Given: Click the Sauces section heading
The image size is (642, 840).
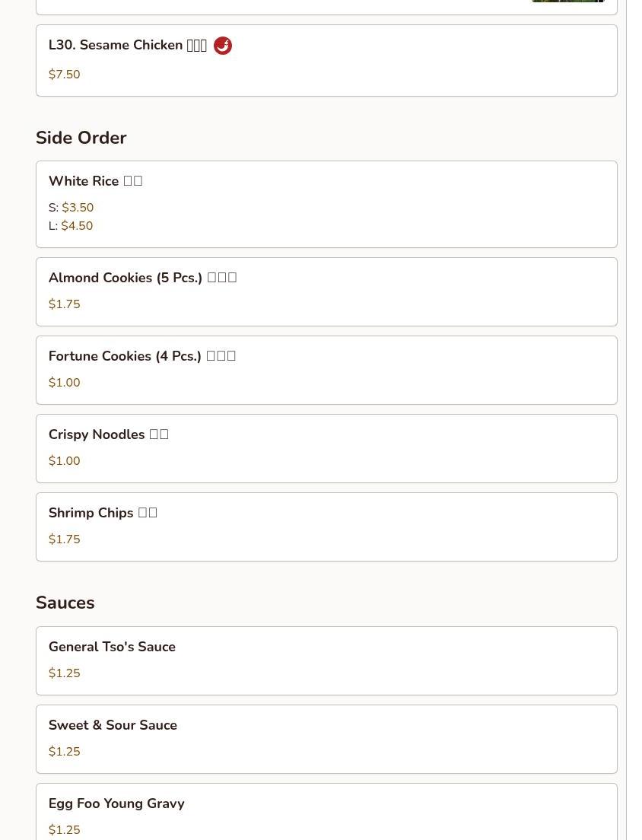Looking at the screenshot, I should 65,603.
